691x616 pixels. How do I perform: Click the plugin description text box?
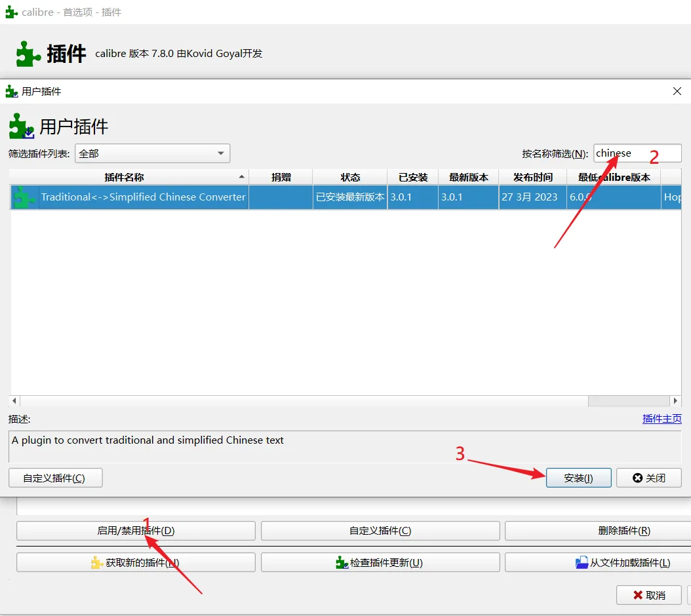coord(345,446)
